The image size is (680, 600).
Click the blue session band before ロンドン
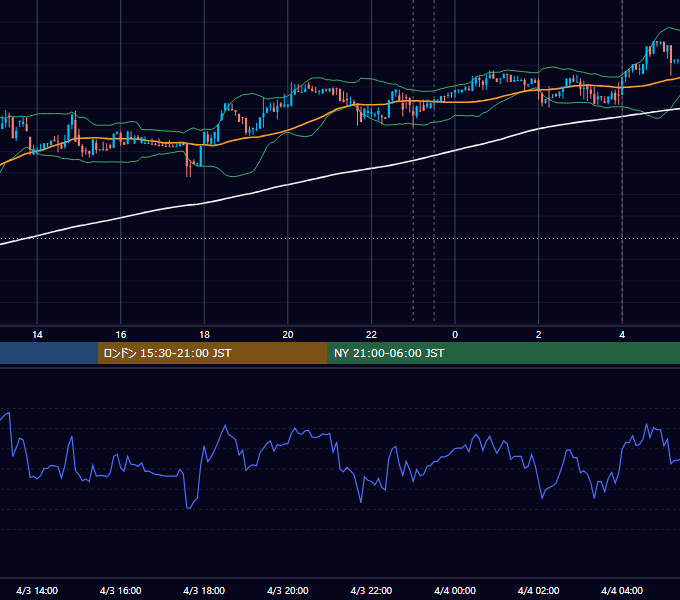coord(49,353)
